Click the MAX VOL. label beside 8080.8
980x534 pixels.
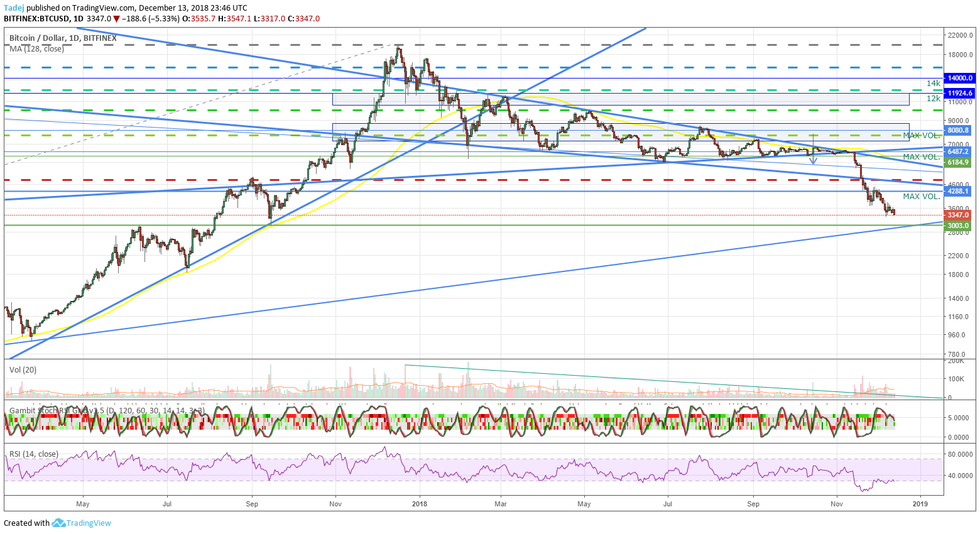click(922, 135)
